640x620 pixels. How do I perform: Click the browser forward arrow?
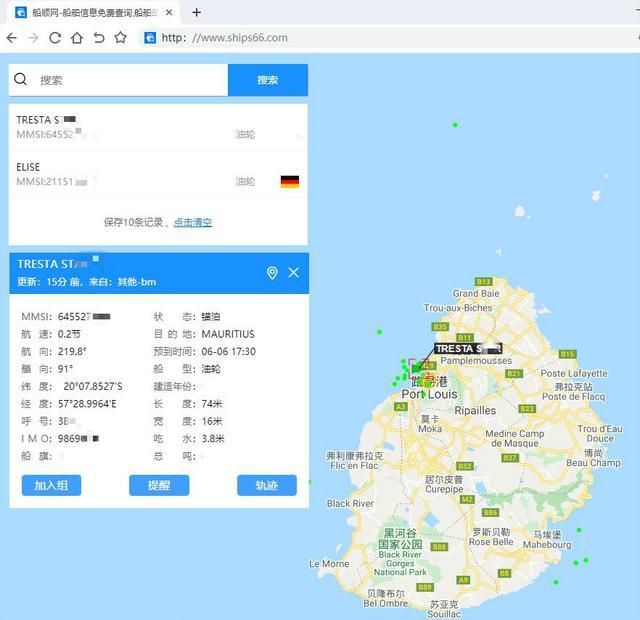[33, 38]
